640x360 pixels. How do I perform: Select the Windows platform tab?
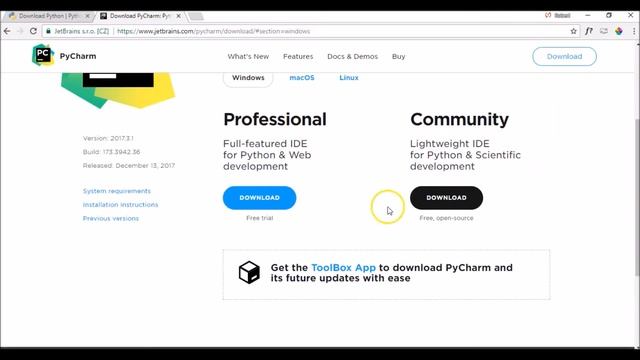click(248, 78)
